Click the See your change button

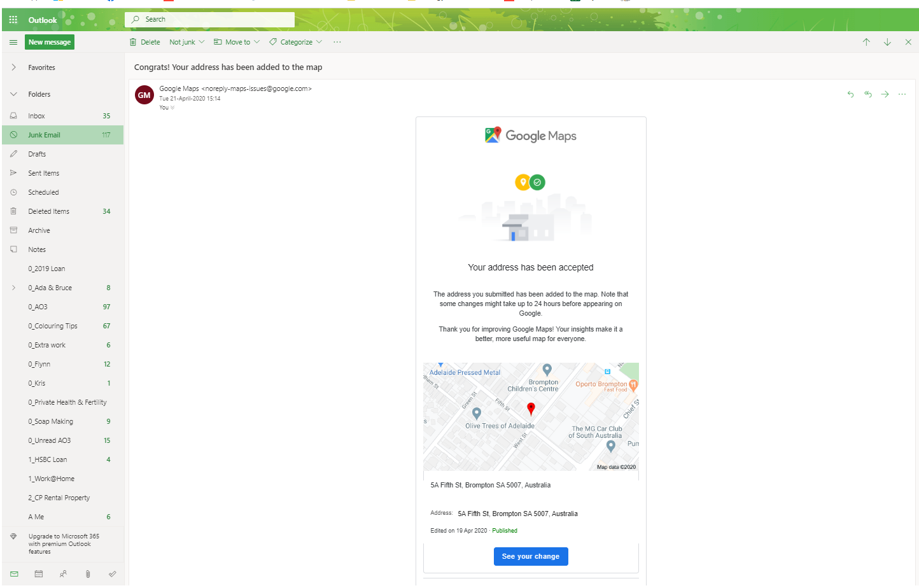(x=531, y=556)
